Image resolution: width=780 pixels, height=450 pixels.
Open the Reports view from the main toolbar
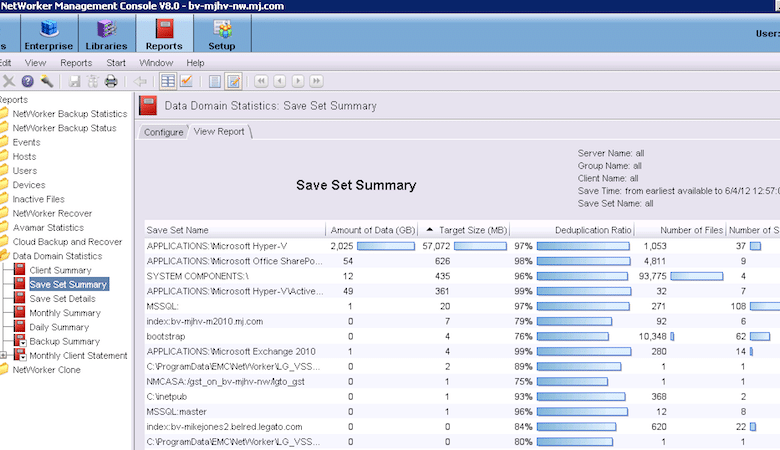tap(164, 33)
